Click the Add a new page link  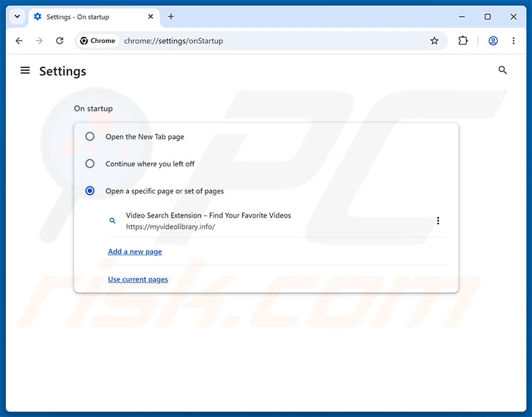135,252
